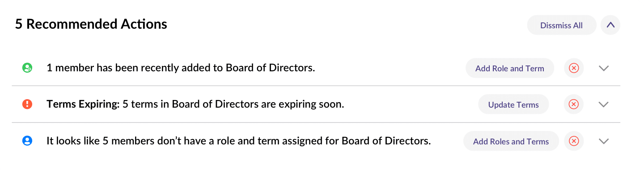The width and height of the screenshot is (644, 174).
Task: Click the Update Terms button
Action: tap(513, 104)
